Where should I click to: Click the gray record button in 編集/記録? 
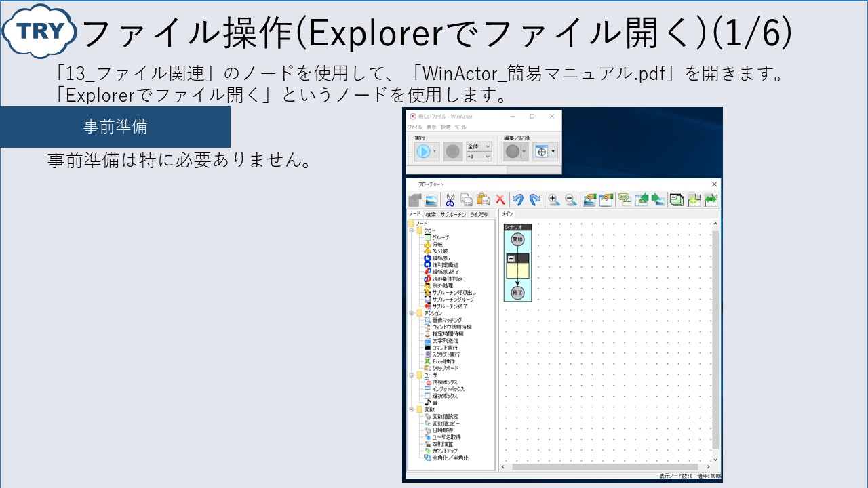point(513,151)
